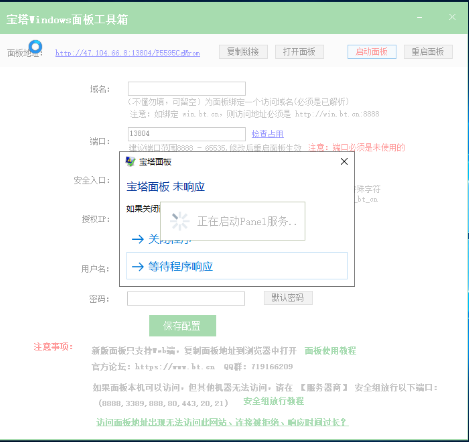Image resolution: width=469 pixels, height=442 pixels.
Task: Click the 检查占用 check port link
Action: (268, 134)
